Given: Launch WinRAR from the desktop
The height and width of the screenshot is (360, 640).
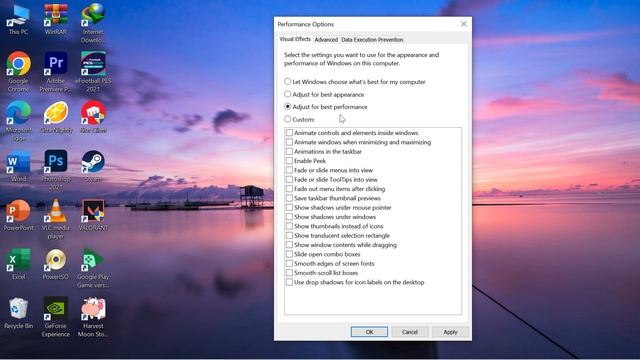Looking at the screenshot, I should click(56, 18).
